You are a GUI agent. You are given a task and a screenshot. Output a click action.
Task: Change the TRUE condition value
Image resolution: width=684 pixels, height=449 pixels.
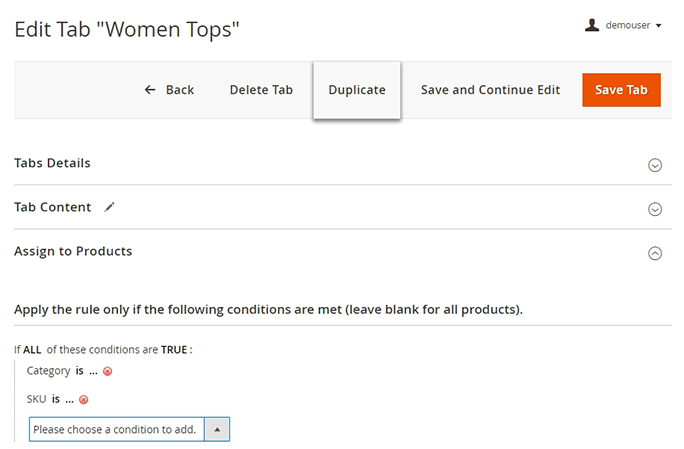click(x=174, y=350)
